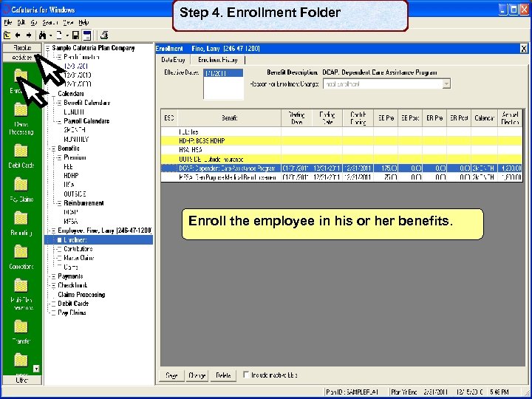Toggle Include inactive EEs checkbox

(x=246, y=375)
